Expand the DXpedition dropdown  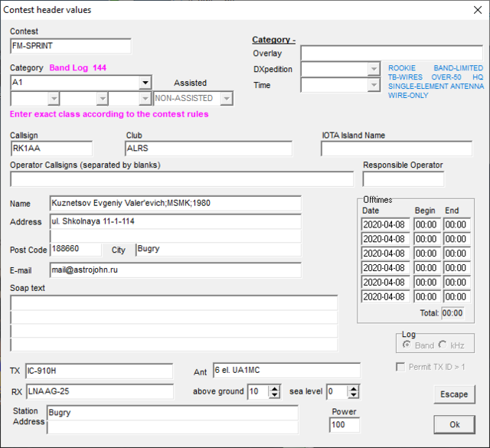coord(374,70)
